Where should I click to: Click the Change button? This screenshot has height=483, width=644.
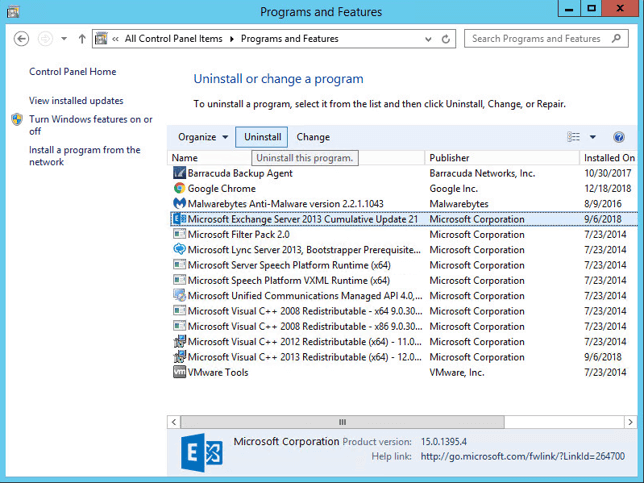point(313,137)
